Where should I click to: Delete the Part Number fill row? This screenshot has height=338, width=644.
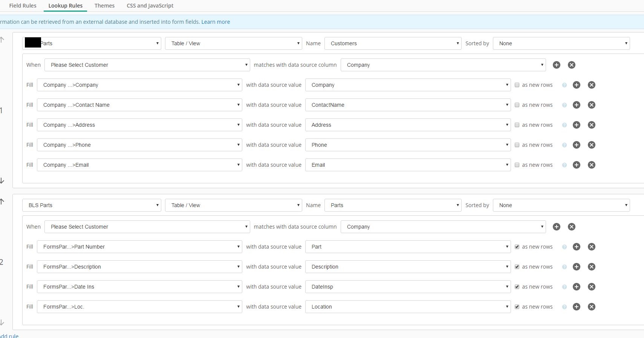591,247
